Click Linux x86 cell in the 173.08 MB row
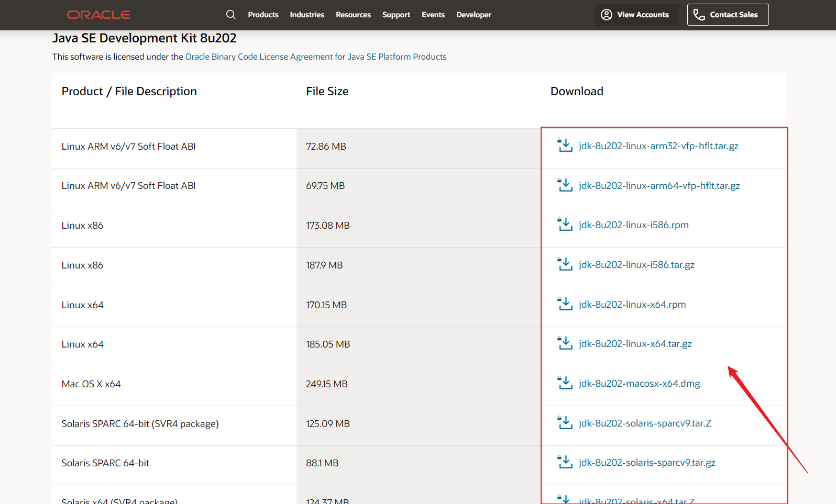The height and width of the screenshot is (504, 836). tap(174, 228)
